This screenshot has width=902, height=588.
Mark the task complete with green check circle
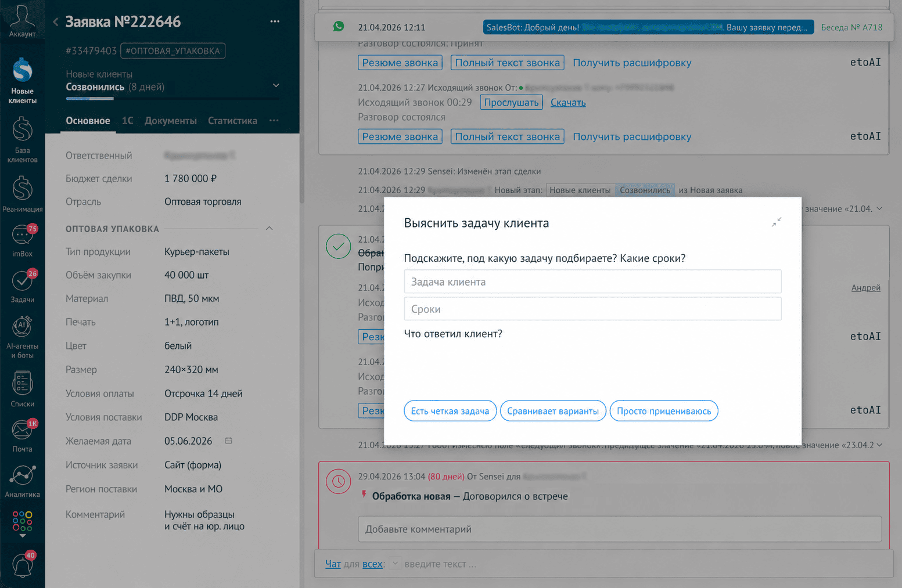click(338, 246)
